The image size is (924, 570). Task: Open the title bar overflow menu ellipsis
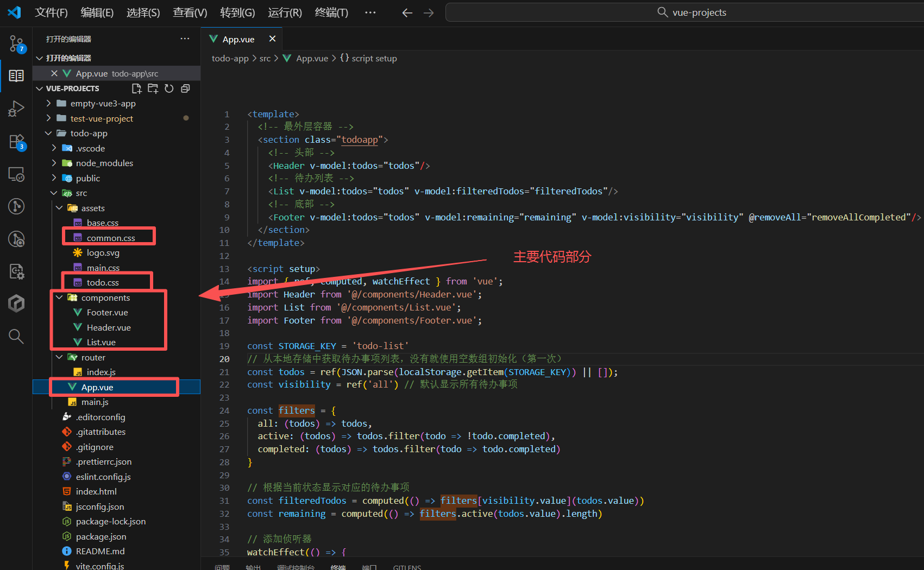(370, 12)
